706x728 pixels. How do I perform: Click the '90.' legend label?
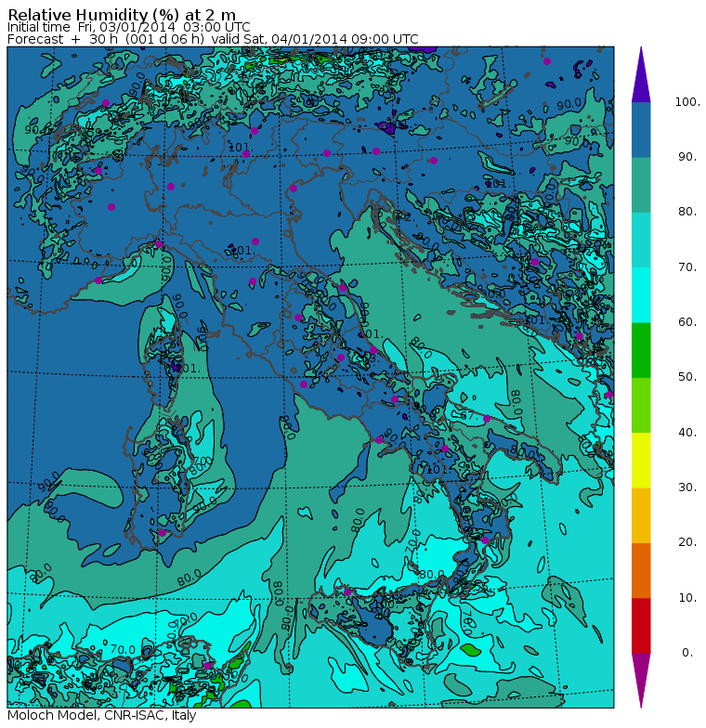tap(687, 157)
